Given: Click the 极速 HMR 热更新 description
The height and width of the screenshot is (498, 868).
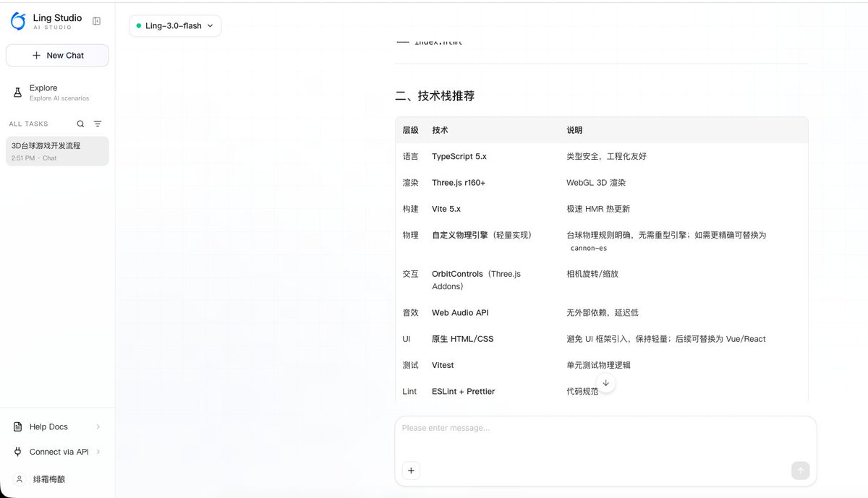Looking at the screenshot, I should tap(598, 209).
